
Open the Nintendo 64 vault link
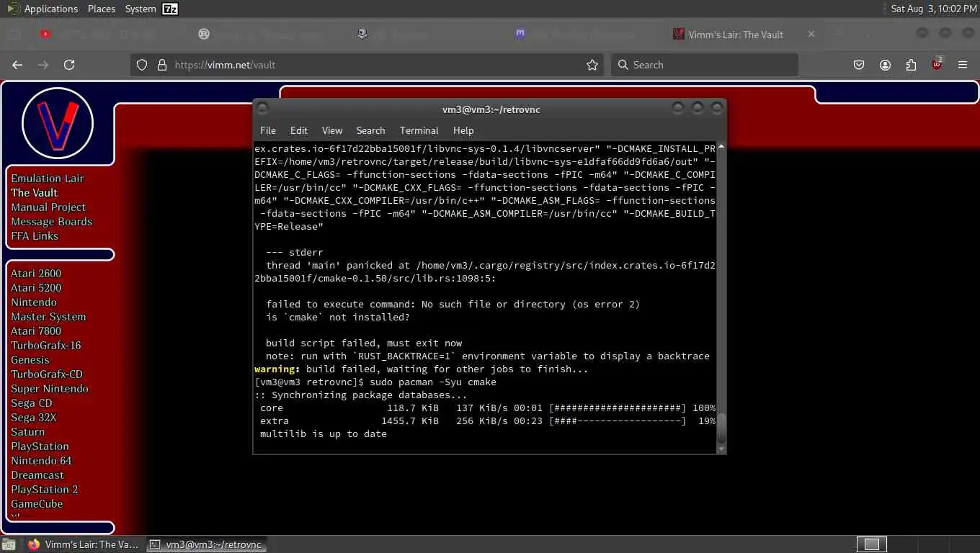pyautogui.click(x=41, y=460)
